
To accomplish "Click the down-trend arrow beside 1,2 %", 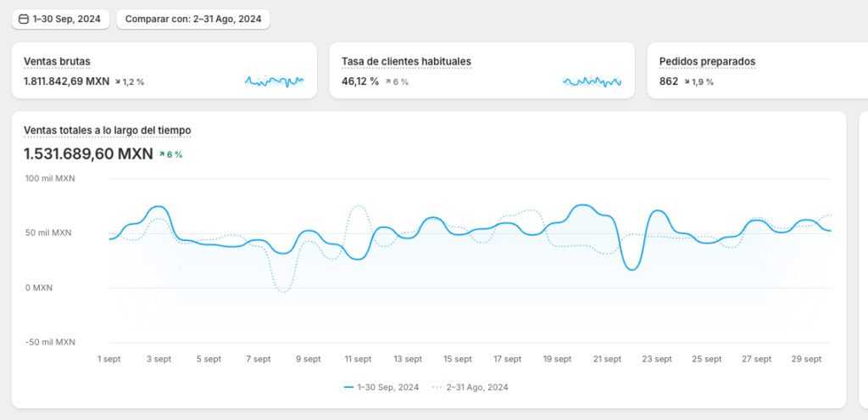I will [118, 82].
